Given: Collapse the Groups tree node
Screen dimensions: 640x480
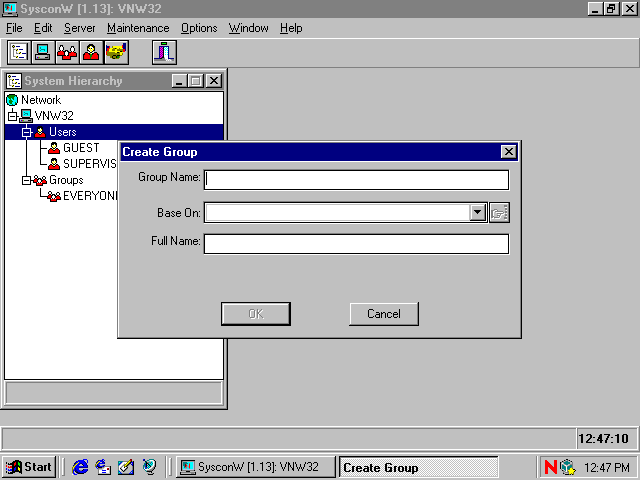Looking at the screenshot, I should click(27, 180).
